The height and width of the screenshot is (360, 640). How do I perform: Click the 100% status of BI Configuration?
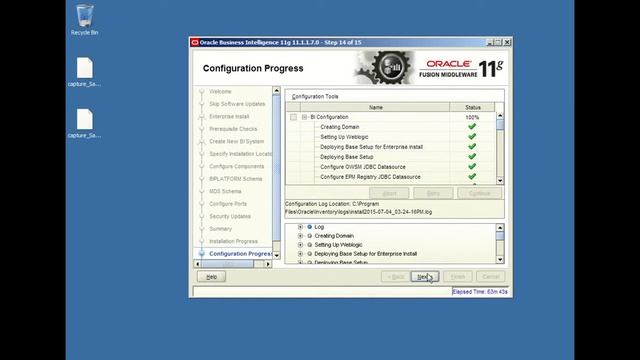point(472,117)
